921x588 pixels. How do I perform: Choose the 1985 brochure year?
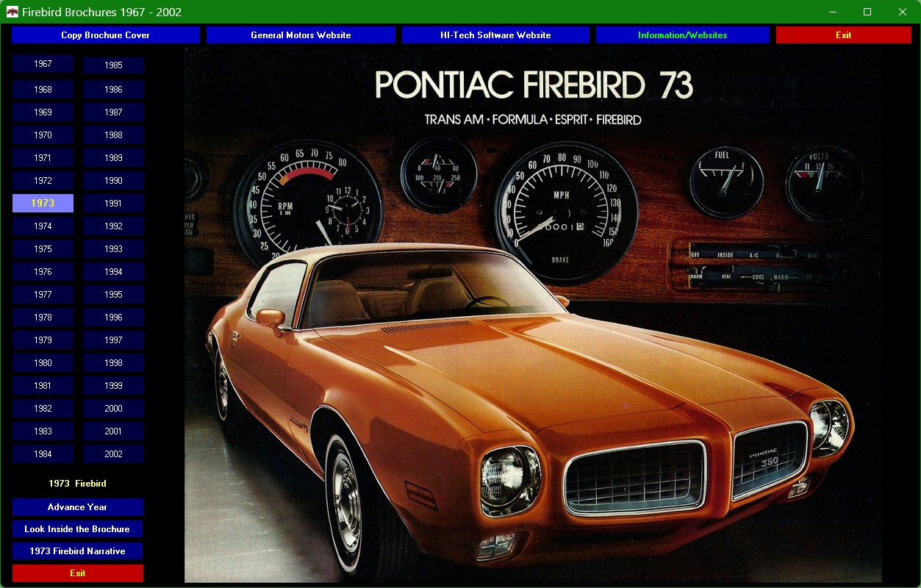pyautogui.click(x=113, y=65)
